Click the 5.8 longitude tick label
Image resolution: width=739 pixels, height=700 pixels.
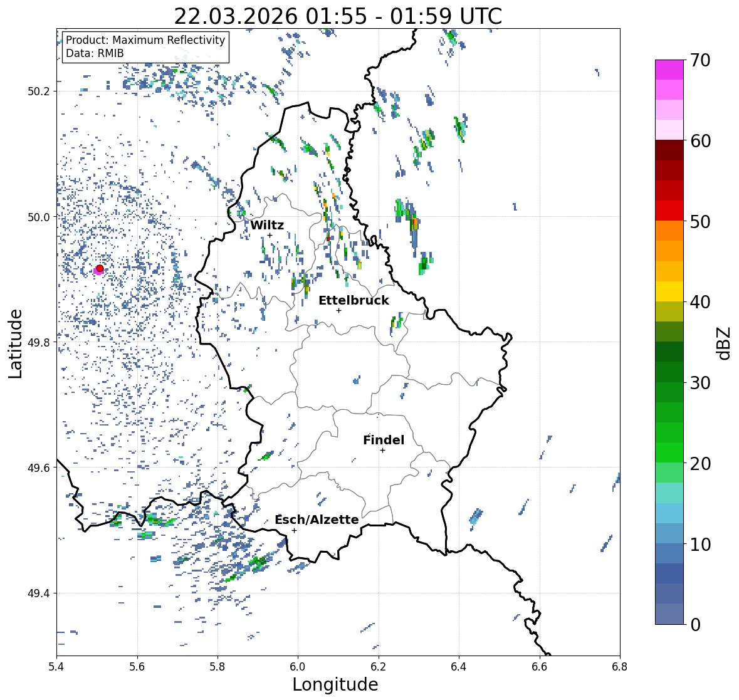coord(218,667)
